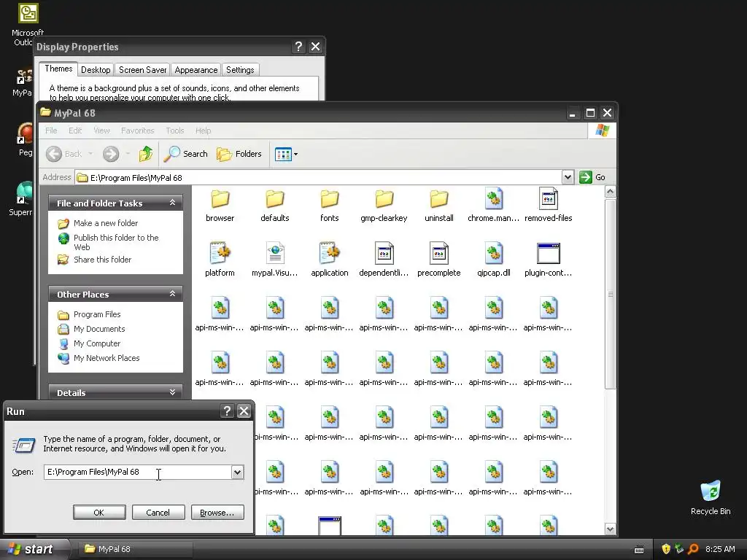This screenshot has height=560, width=747.
Task: Collapse the Other Places panel
Action: (172, 294)
